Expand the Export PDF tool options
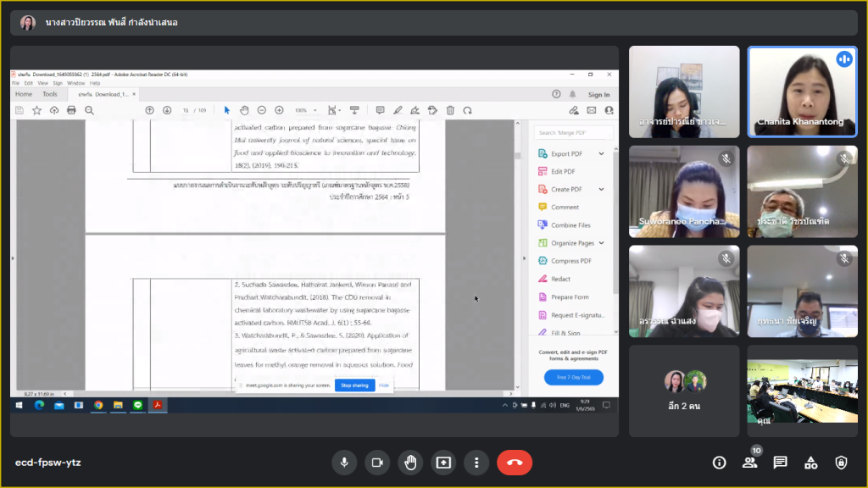Screen dimensions: 868x488 point(601,154)
